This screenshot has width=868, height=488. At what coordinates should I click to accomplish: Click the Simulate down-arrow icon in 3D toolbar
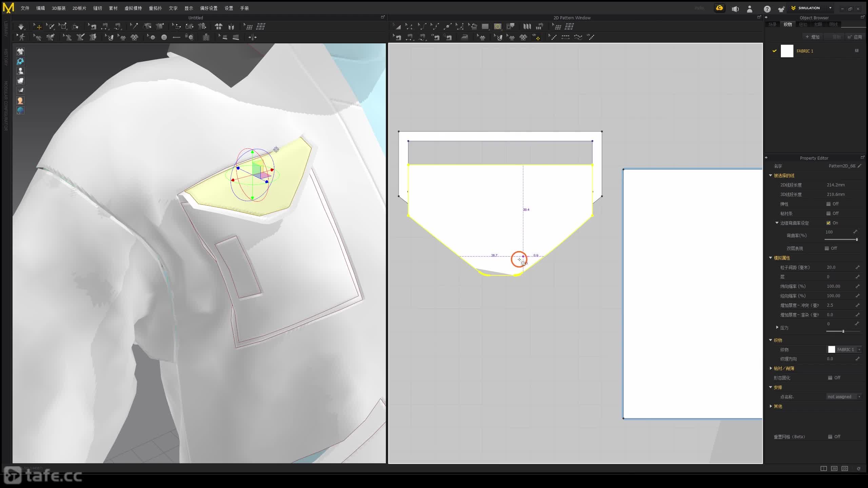coord(21,26)
